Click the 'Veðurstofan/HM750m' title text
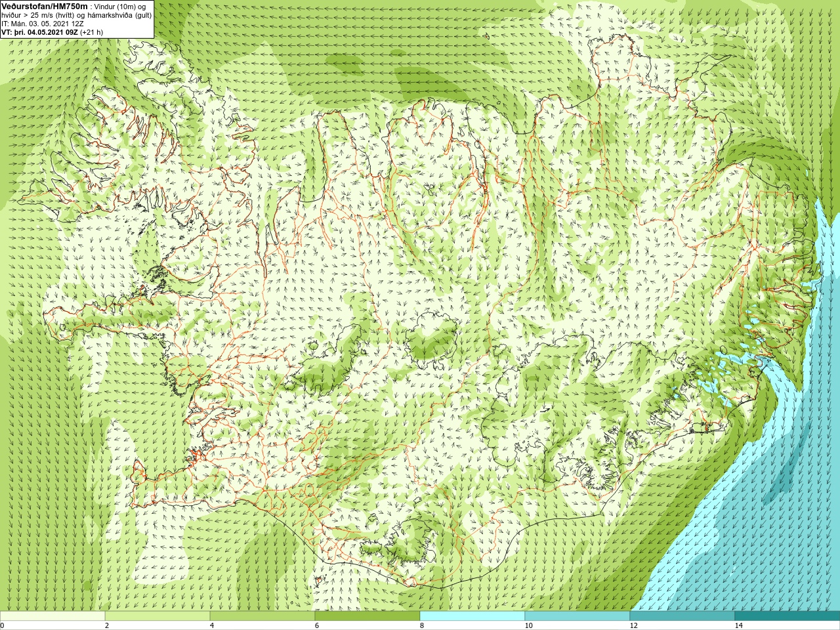The image size is (840, 630). [x=45, y=6]
